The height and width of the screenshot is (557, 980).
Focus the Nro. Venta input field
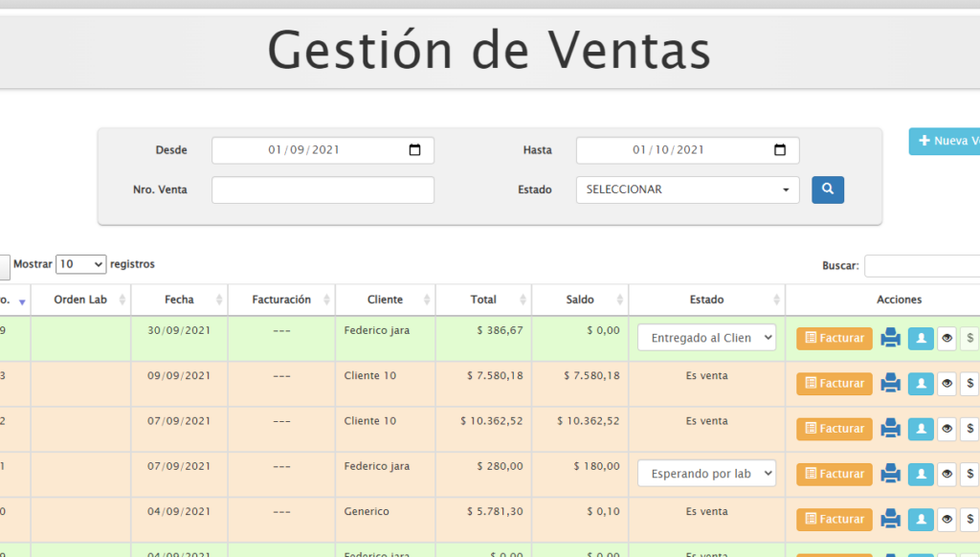pos(323,189)
